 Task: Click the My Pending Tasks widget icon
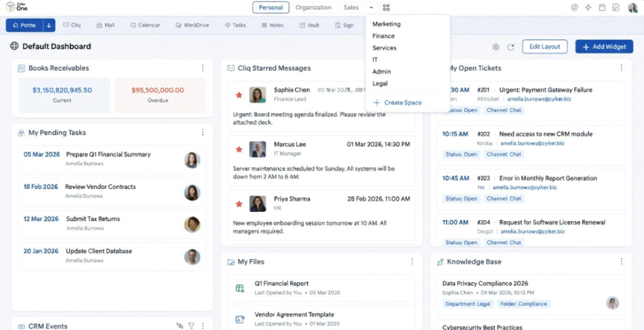pos(21,133)
